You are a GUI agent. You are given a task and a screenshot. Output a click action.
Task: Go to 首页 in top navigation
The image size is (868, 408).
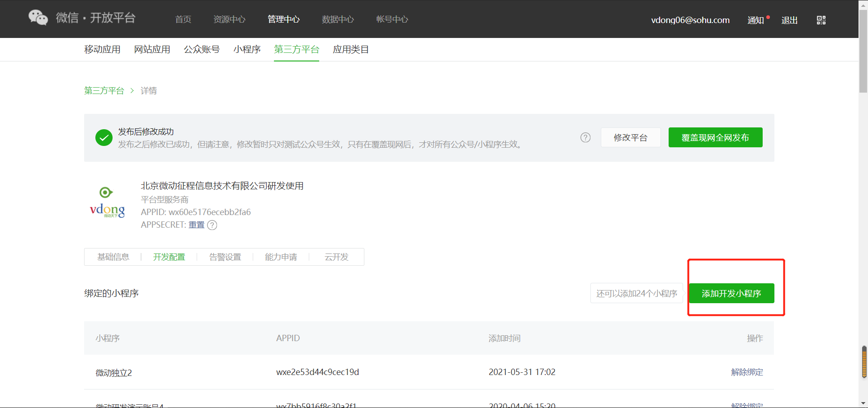(x=183, y=19)
